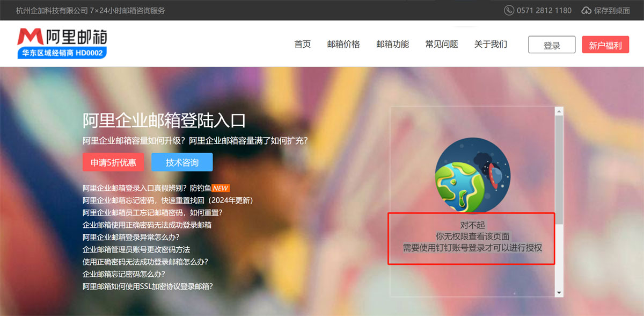Click 保存到桌面 link in top bar

click(x=612, y=10)
